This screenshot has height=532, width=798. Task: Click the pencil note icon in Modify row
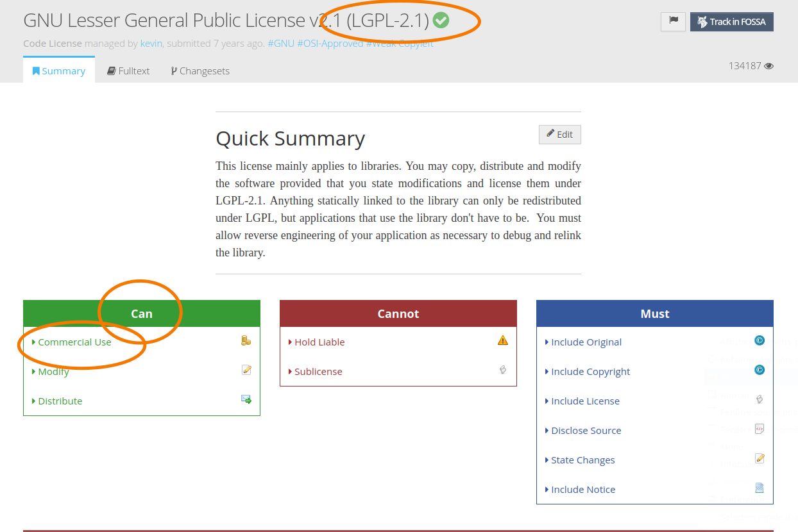(x=246, y=370)
